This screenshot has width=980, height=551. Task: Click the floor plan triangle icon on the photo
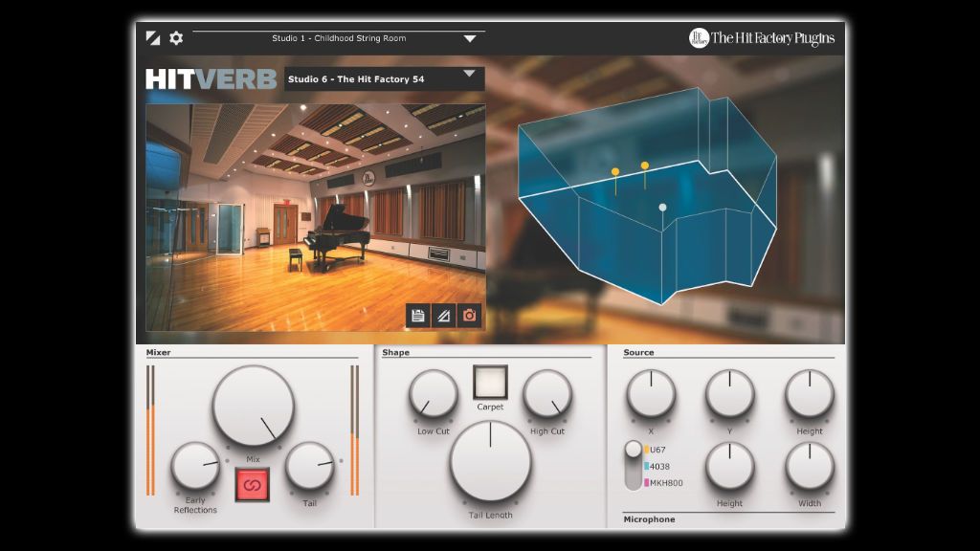tap(443, 316)
